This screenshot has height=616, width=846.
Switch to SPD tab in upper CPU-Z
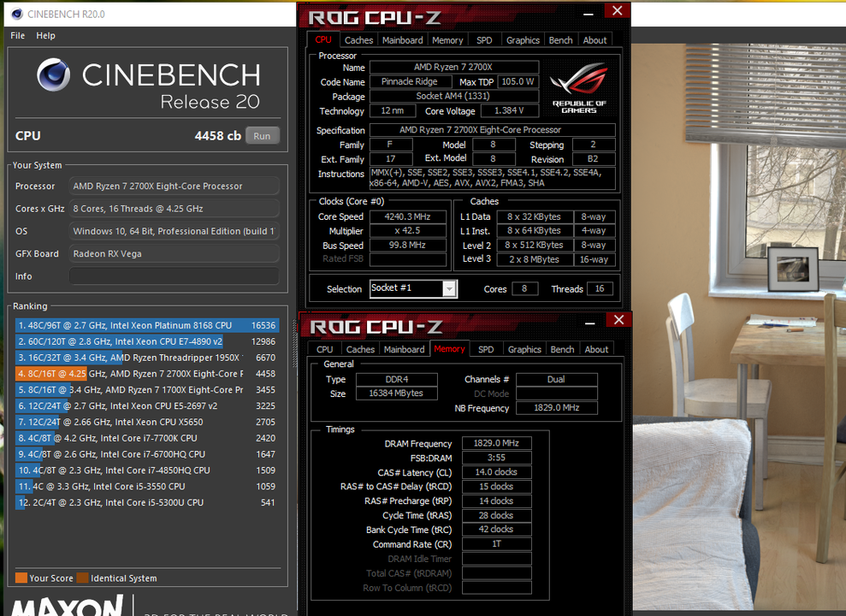pyautogui.click(x=484, y=40)
